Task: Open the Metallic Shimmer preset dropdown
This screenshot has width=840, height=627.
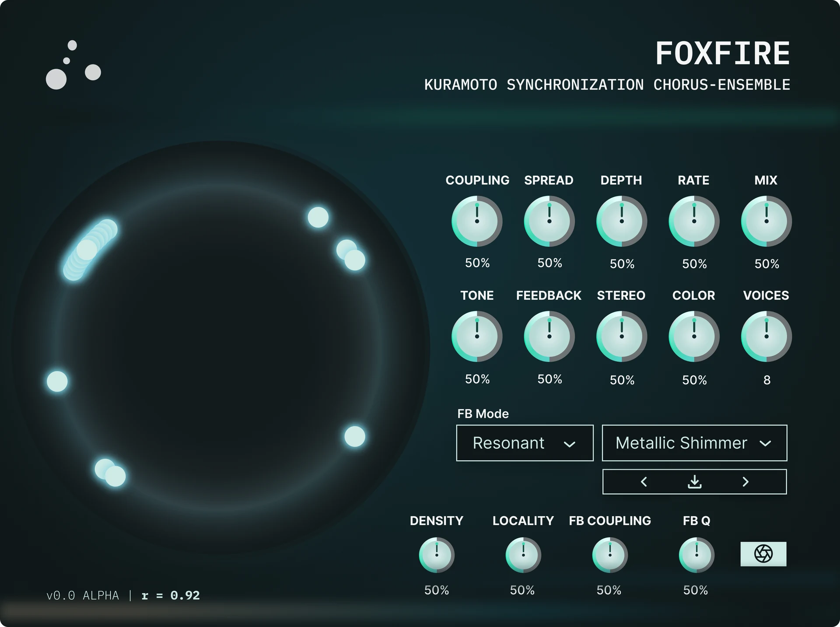Action: (x=694, y=443)
